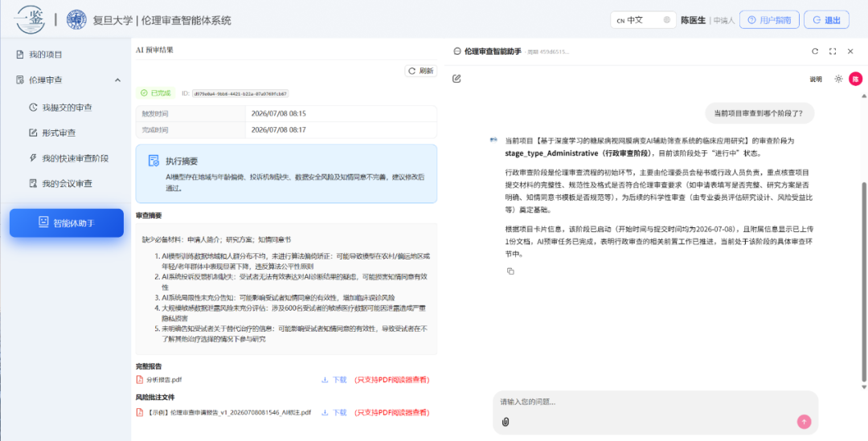Click the Fudan University round emblem
Image resolution: width=868 pixels, height=441 pixels.
click(x=76, y=20)
